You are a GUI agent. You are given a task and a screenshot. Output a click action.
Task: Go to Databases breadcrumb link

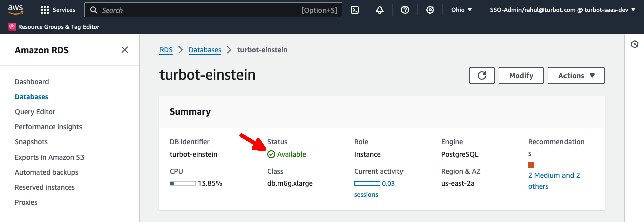[x=205, y=50]
